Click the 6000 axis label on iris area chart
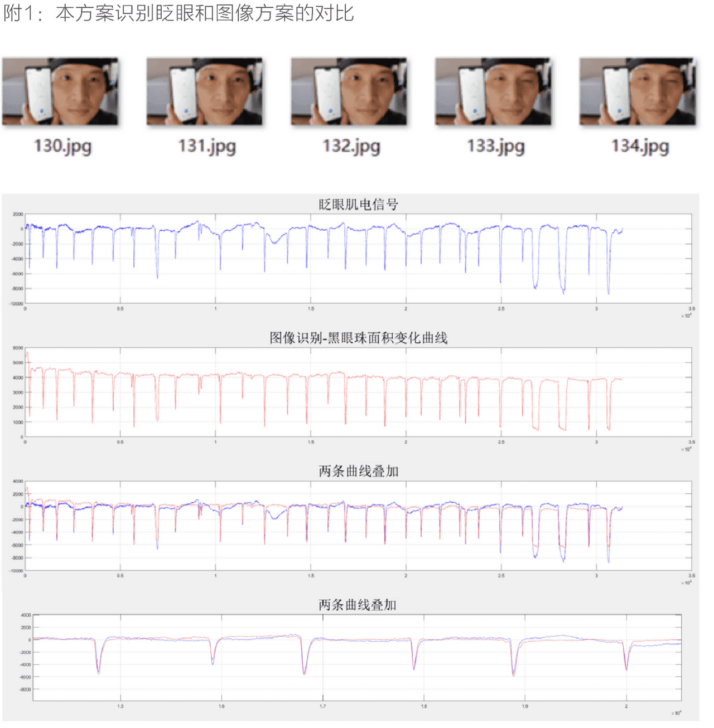 click(18, 348)
